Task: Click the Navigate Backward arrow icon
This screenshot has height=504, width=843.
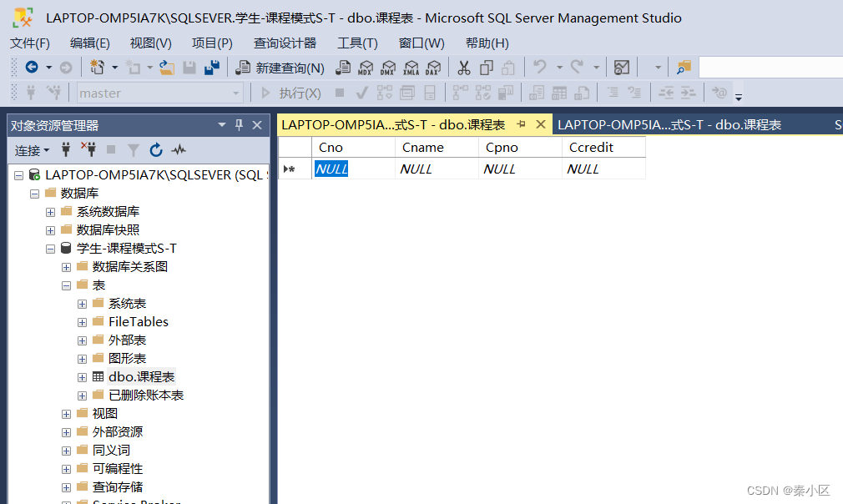Action: [32, 67]
